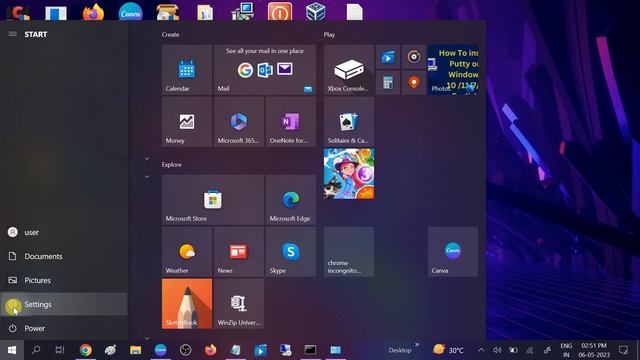
Task: Open the Firefox desktop shortcut
Action: [93, 11]
